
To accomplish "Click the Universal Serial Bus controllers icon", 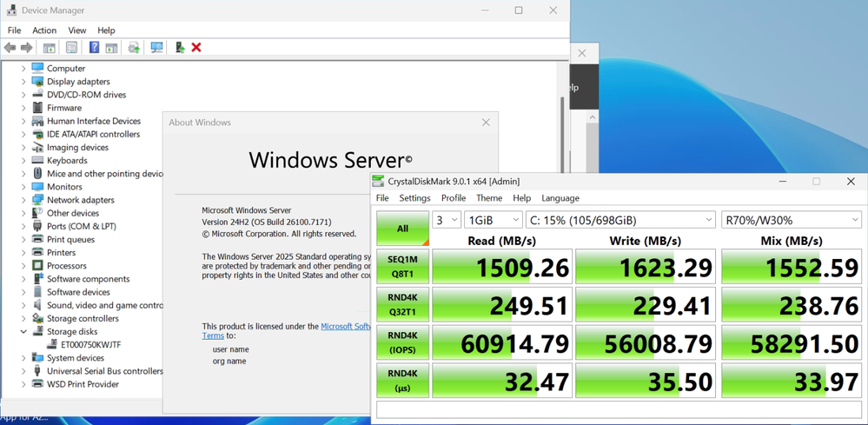I will 37,371.
